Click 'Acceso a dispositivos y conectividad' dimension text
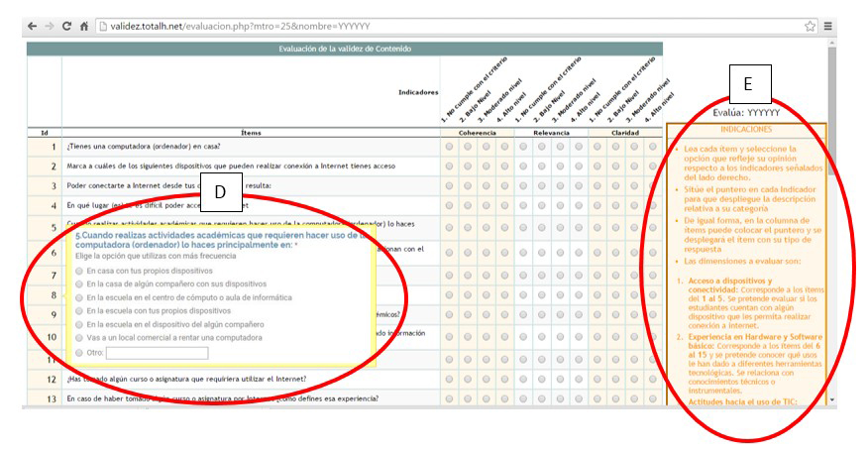Image resolution: width=868 pixels, height=452 pixels. click(730, 285)
